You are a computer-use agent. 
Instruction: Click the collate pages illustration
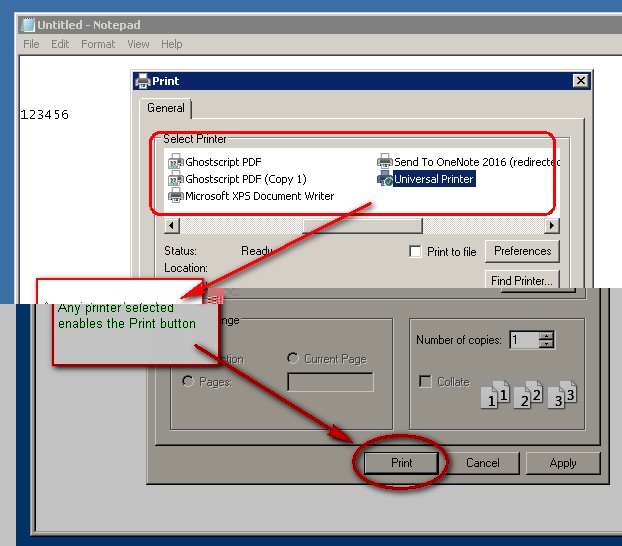(x=527, y=393)
